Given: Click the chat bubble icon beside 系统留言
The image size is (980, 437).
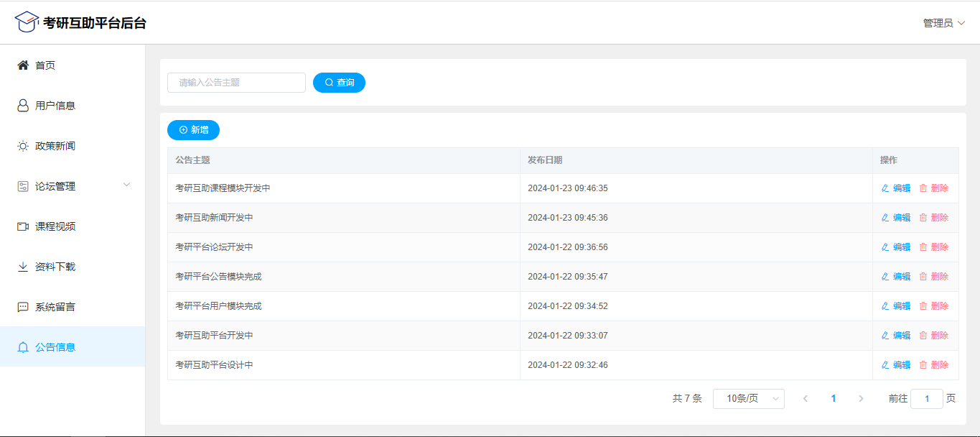Looking at the screenshot, I should [23, 307].
